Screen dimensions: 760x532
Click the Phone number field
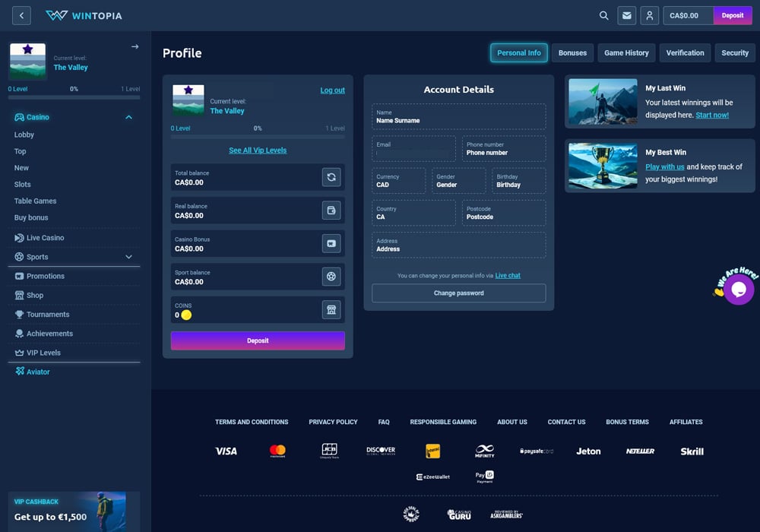504,149
